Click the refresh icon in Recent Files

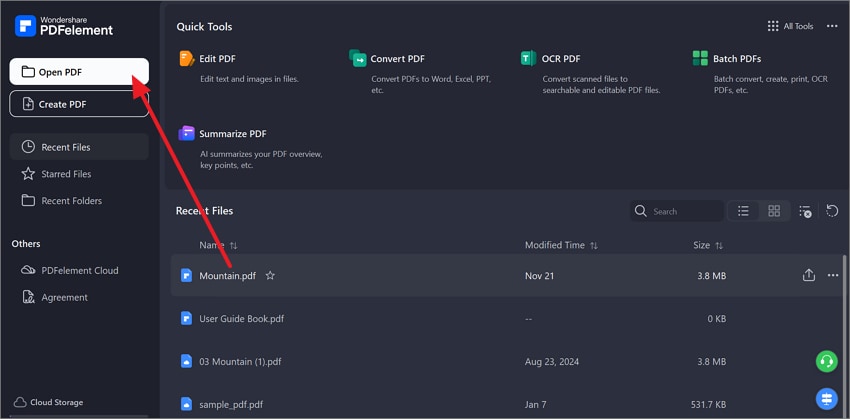tap(832, 211)
